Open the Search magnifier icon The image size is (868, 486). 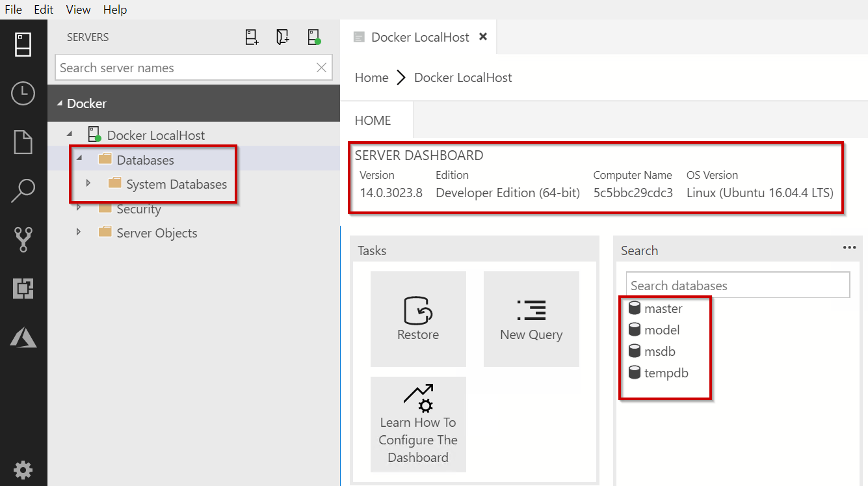[23, 191]
